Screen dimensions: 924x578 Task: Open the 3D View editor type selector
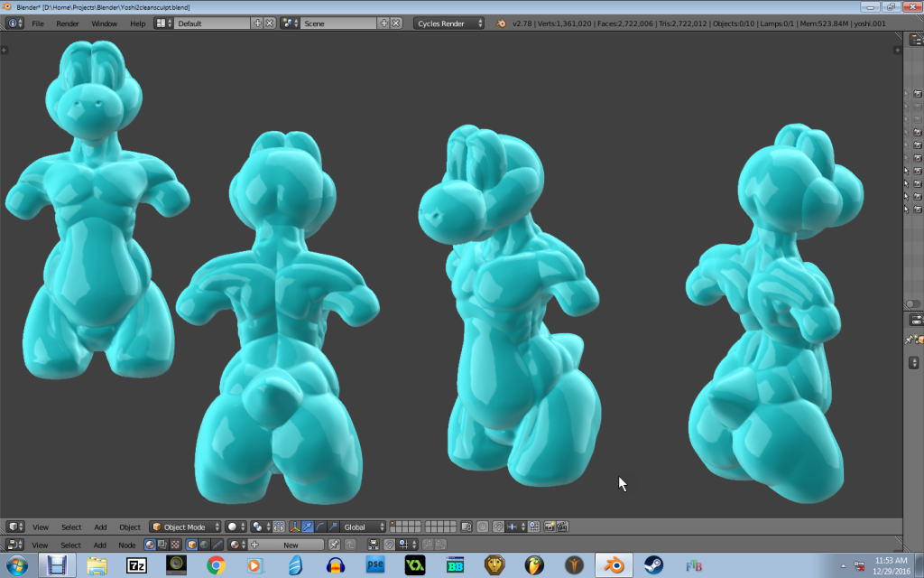(x=14, y=527)
